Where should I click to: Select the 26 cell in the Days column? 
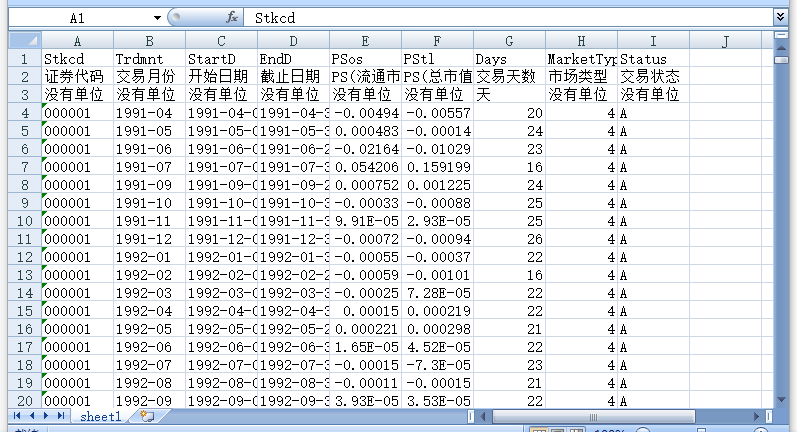coord(509,239)
